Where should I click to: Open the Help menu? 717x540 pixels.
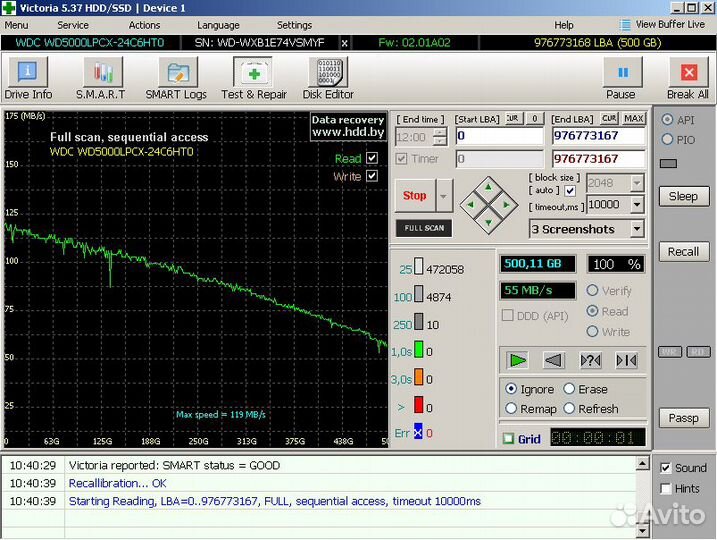click(x=563, y=25)
